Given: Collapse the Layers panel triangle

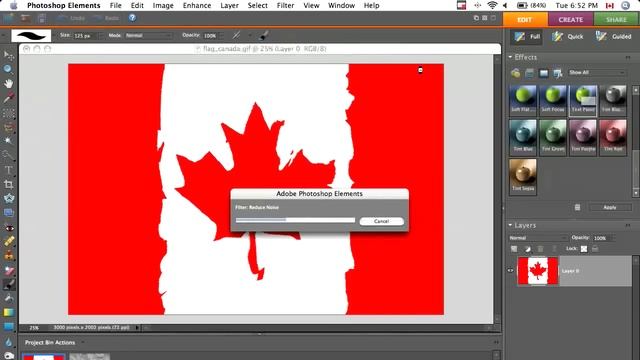Looking at the screenshot, I should coord(510,225).
